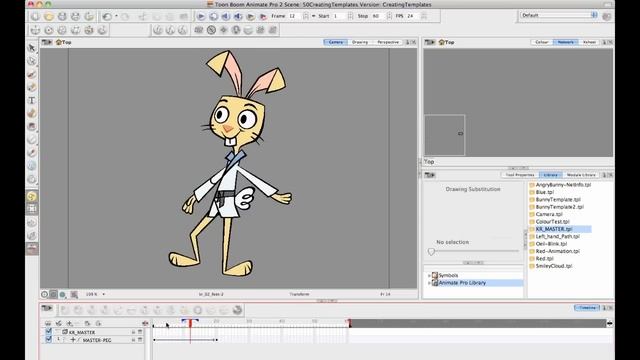Click the Drawing Substitution preview slider handle
640x360 pixels.
(x=431, y=251)
